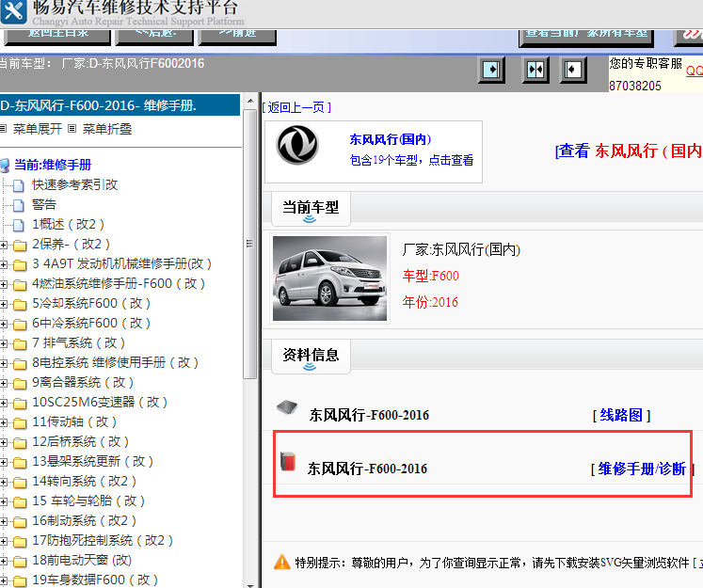Select 8电控系统 维修使用手册（改） entry

pyautogui.click(x=116, y=362)
